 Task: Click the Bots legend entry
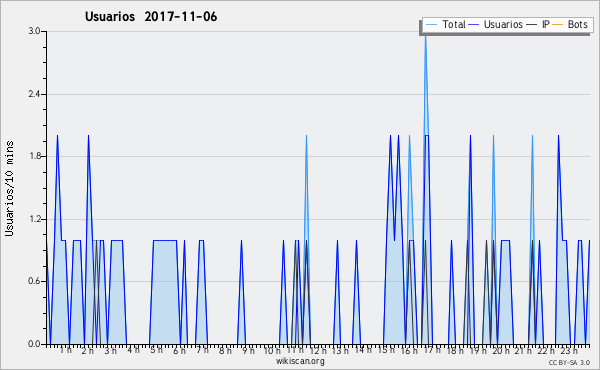tap(570, 24)
